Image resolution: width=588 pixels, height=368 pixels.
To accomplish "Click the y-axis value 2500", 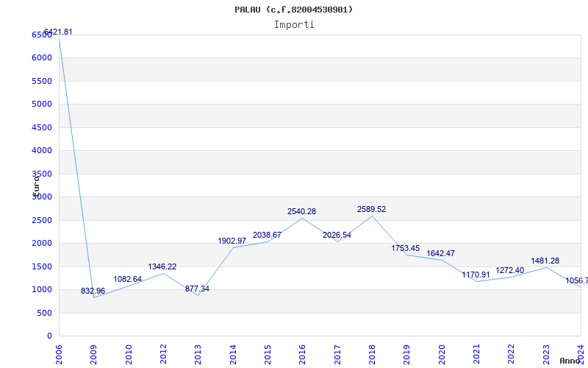I will point(42,220).
